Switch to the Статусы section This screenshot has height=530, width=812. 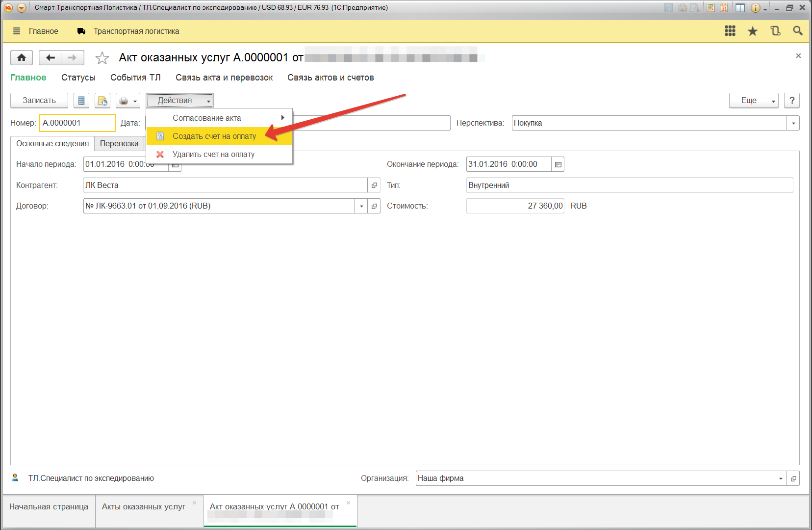[78, 78]
